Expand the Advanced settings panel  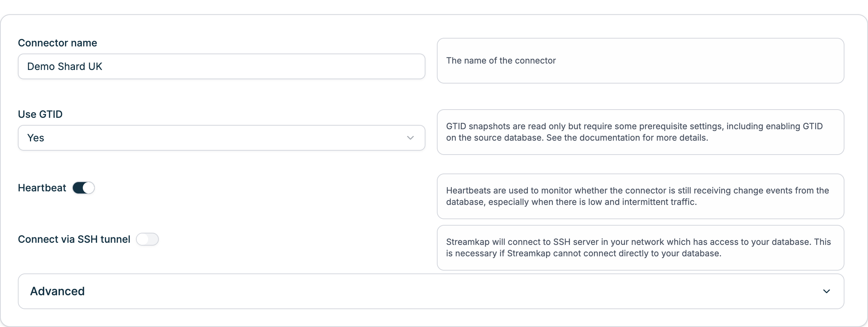tap(431, 291)
